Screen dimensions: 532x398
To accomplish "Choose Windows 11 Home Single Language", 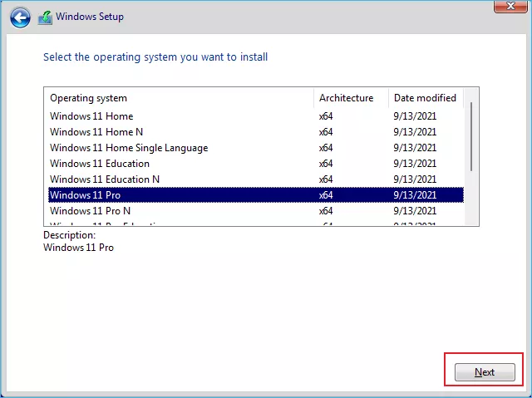I will tap(256, 148).
